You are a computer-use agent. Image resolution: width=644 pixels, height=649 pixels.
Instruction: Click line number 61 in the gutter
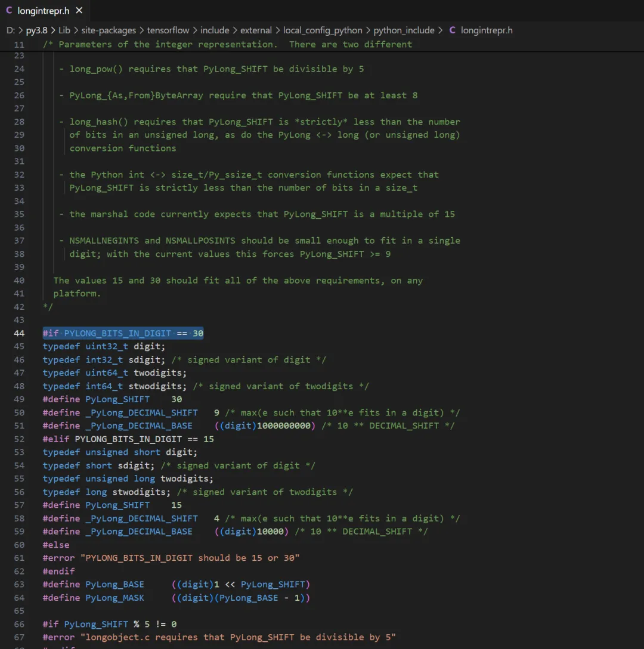(x=19, y=558)
